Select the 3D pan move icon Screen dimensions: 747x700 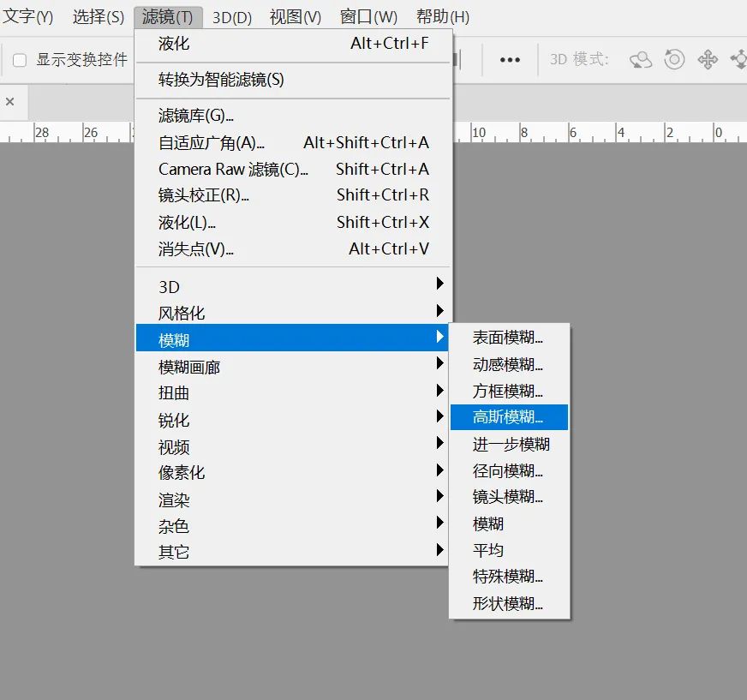click(x=708, y=60)
